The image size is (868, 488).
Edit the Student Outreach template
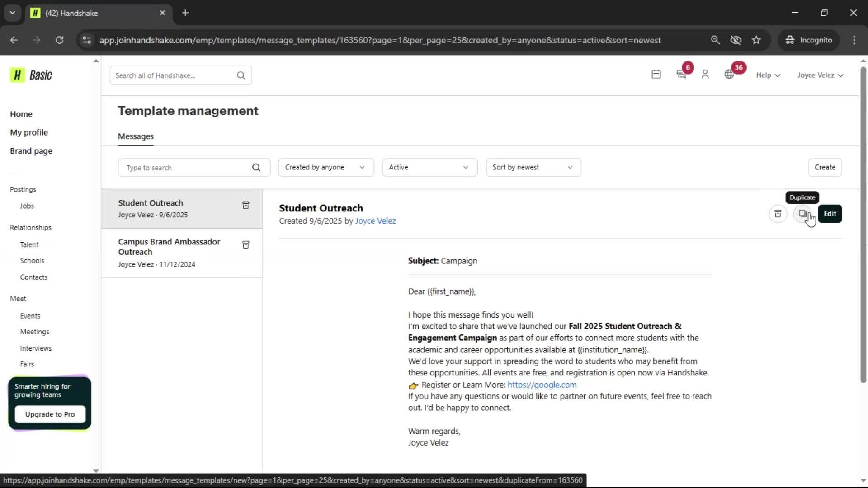(x=830, y=214)
